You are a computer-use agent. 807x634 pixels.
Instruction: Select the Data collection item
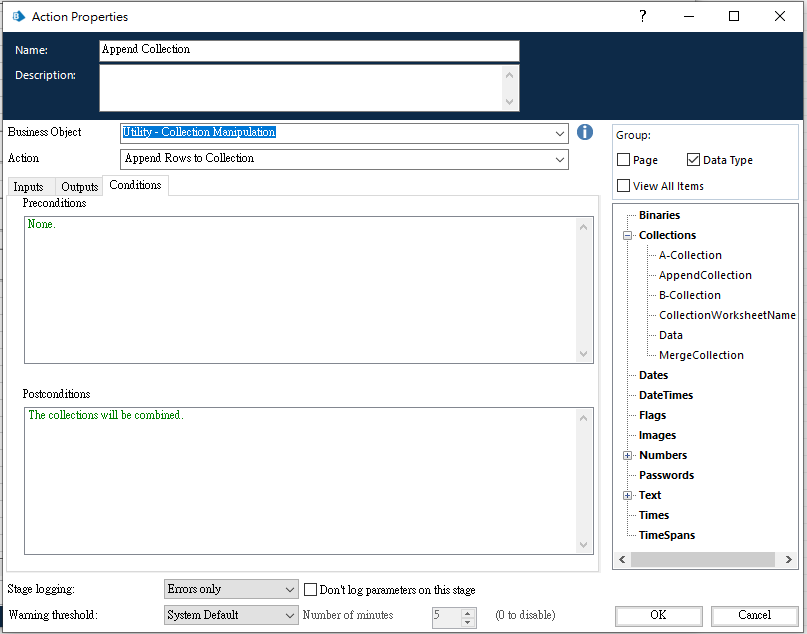pos(671,336)
